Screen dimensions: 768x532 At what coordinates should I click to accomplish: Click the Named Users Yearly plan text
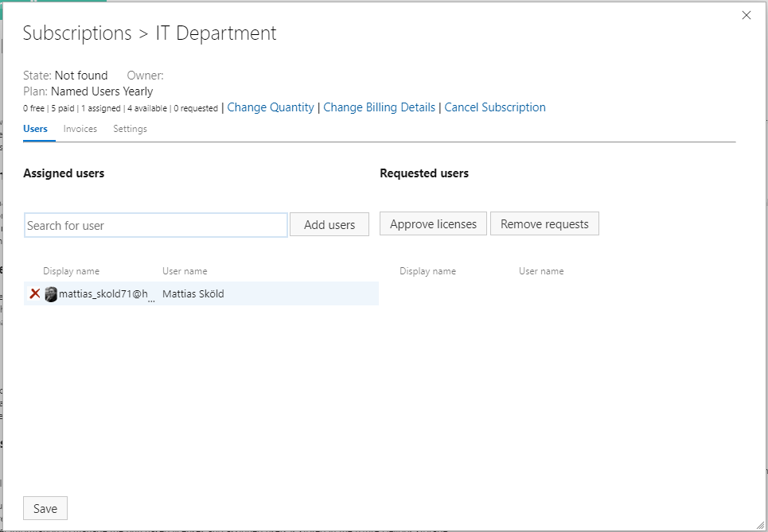(102, 91)
